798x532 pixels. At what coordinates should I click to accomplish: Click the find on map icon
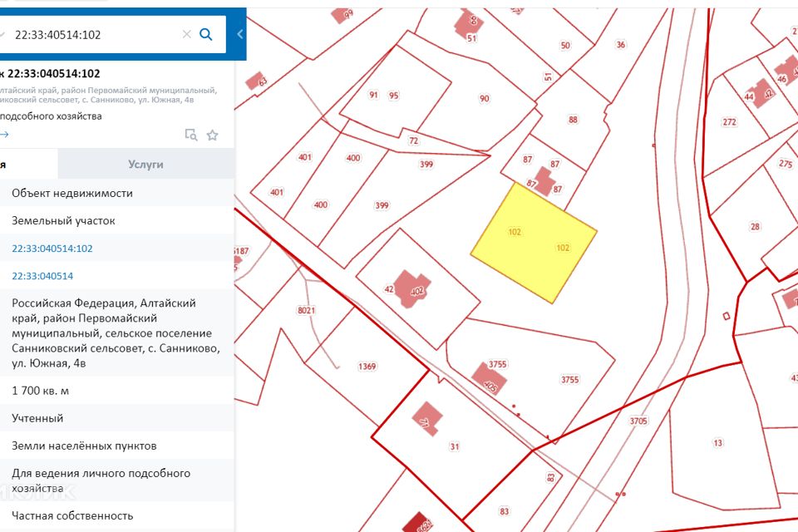[x=191, y=135]
